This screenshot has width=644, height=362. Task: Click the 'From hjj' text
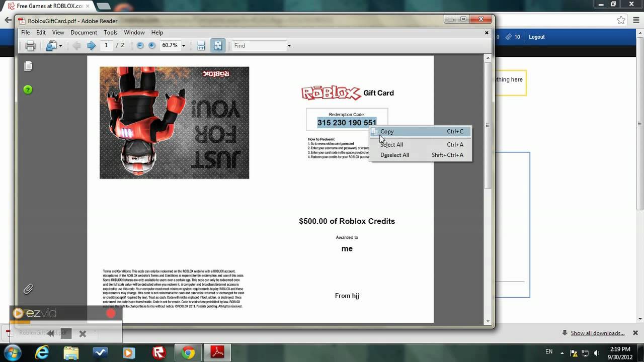click(347, 296)
